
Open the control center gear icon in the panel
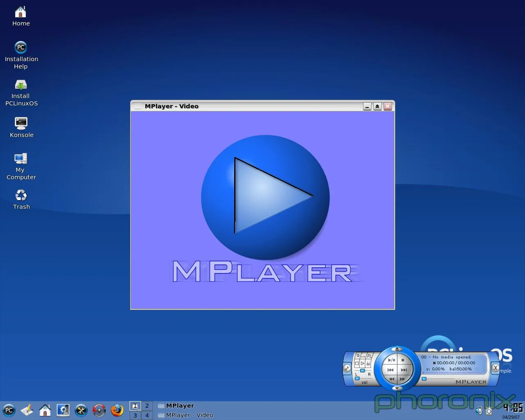[x=63, y=410]
